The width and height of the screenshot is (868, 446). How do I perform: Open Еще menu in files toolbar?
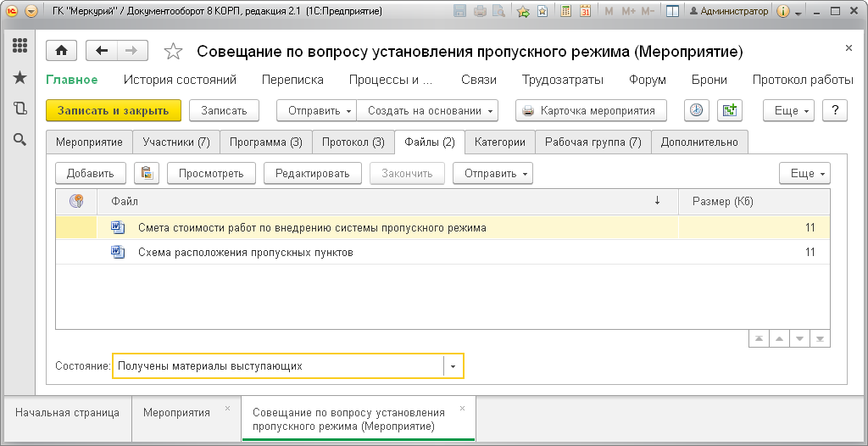tap(805, 173)
